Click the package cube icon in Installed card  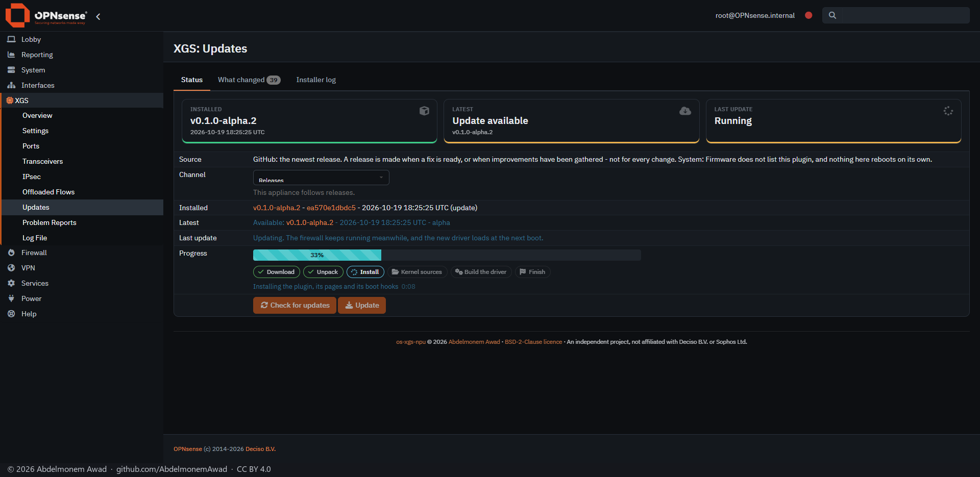coord(424,111)
